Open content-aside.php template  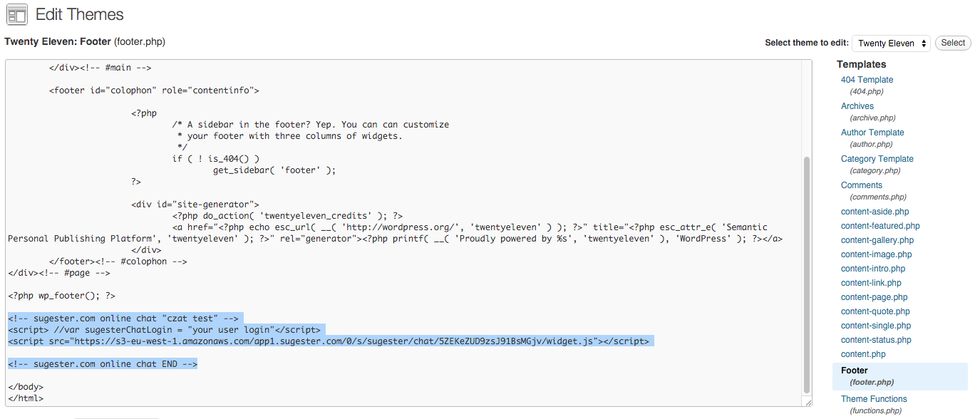[x=875, y=212]
